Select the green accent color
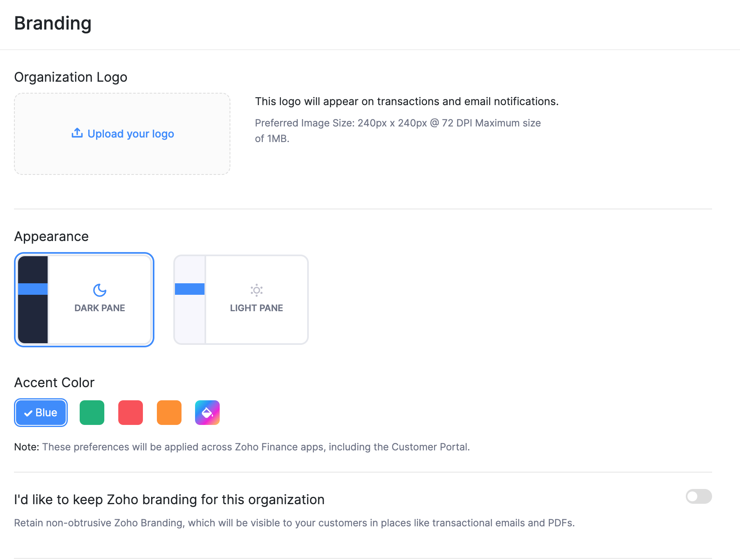 pos(92,412)
